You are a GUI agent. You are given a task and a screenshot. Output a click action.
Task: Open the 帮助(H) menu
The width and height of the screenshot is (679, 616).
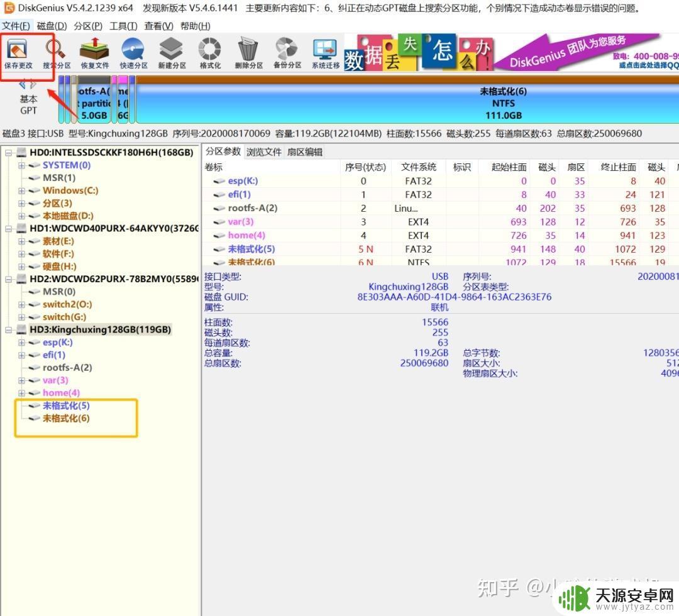pos(196,26)
